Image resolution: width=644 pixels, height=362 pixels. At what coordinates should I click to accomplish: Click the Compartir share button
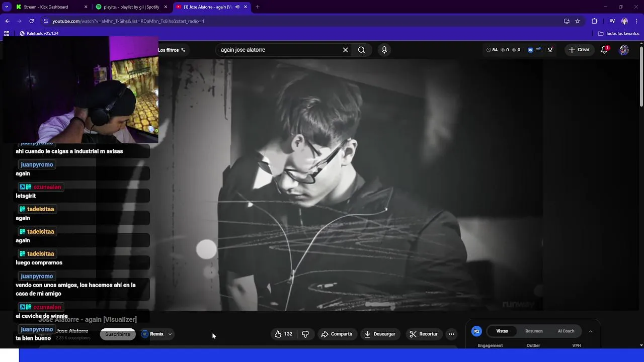pyautogui.click(x=337, y=334)
